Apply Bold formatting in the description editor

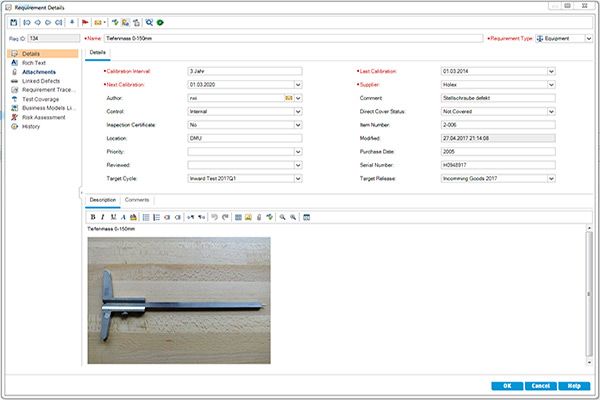pos(92,216)
